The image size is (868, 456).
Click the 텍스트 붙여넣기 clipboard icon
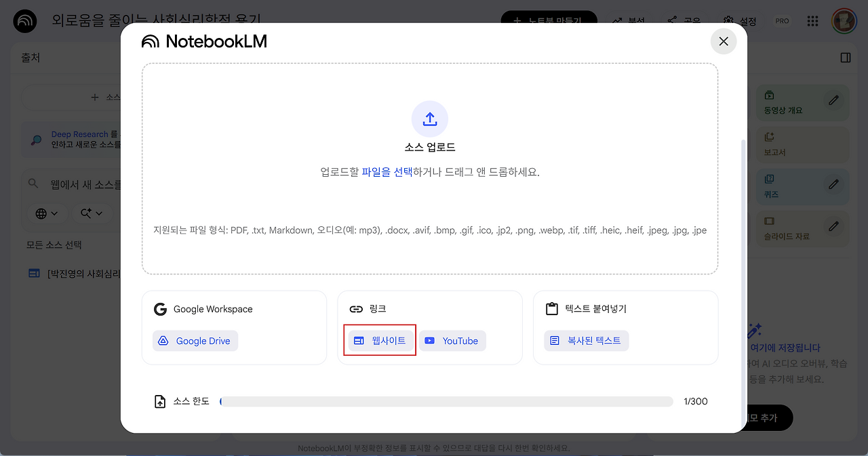552,309
